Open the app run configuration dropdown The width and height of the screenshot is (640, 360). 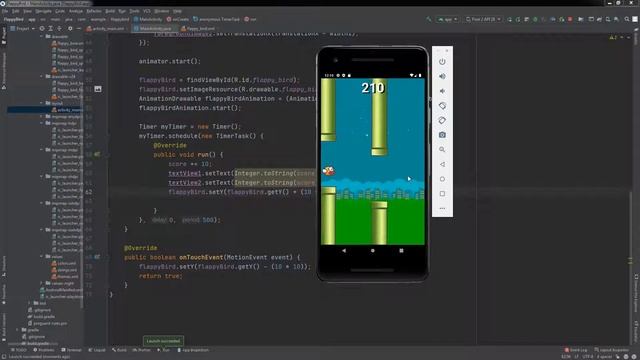448,19
